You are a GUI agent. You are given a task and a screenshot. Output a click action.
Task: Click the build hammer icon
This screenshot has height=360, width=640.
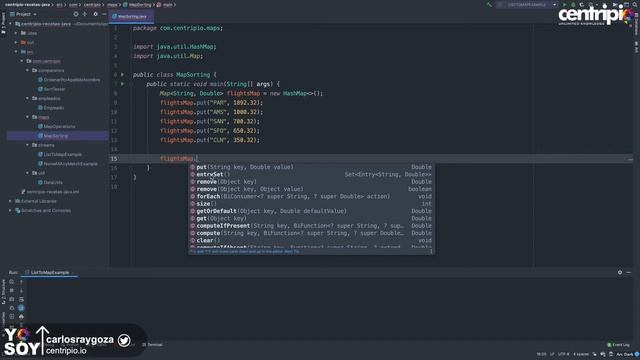click(x=489, y=4)
